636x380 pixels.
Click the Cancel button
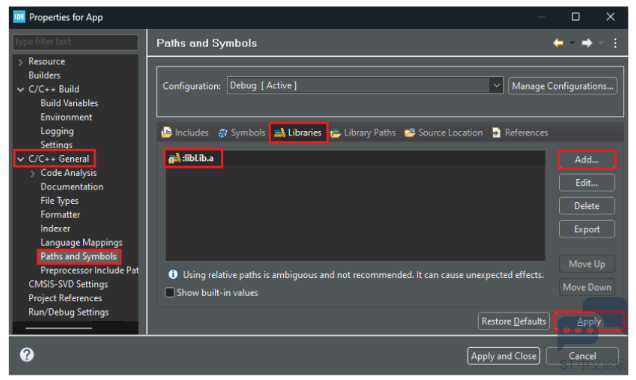pyautogui.click(x=582, y=356)
